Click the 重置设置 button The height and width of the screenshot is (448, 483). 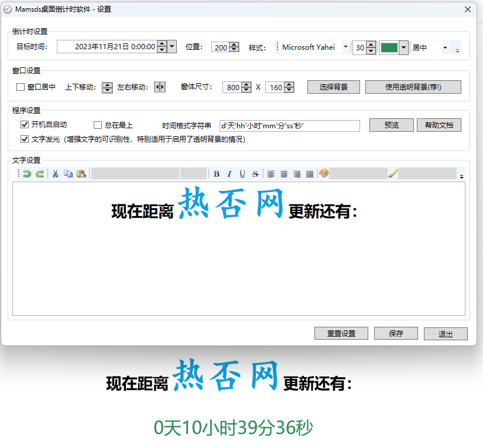click(341, 333)
